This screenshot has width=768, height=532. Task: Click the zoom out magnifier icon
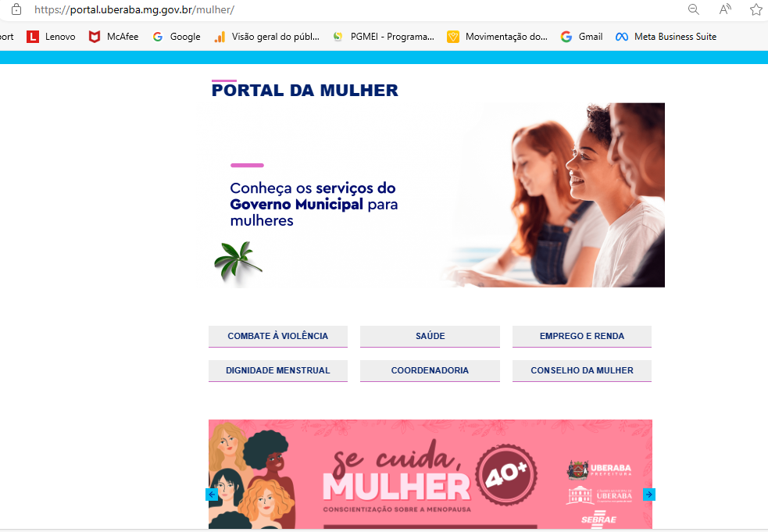point(693,9)
